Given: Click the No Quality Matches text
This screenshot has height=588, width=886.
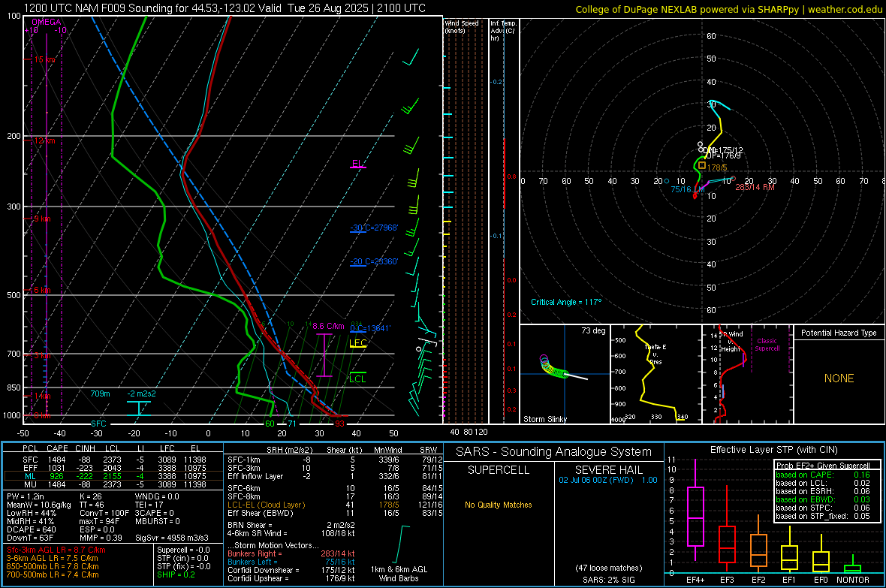Looking at the screenshot, I should tap(499, 505).
